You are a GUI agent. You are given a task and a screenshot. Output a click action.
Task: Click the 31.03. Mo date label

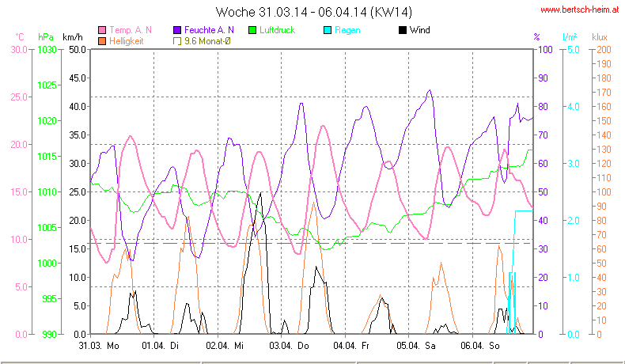point(99,346)
